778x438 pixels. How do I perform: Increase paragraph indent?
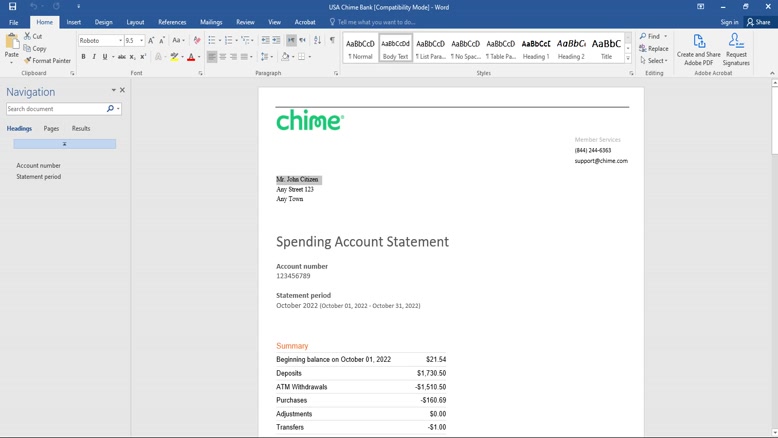pyautogui.click(x=276, y=41)
